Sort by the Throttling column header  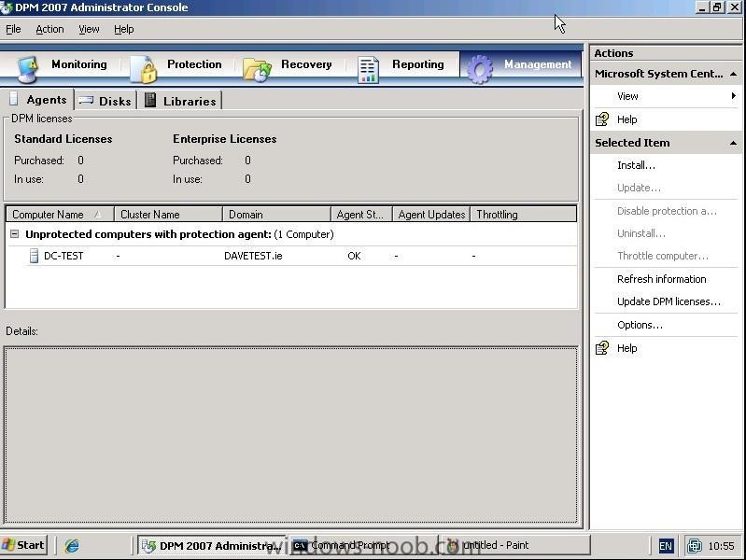524,214
